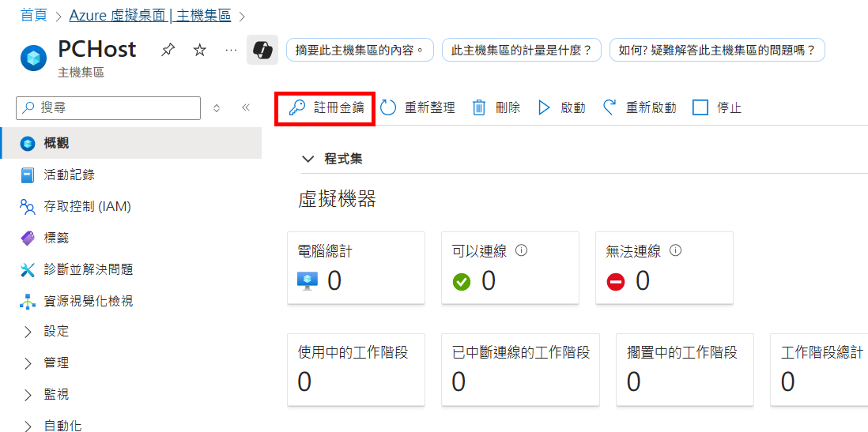
Task: Click the 停止 stop button
Action: 717,108
